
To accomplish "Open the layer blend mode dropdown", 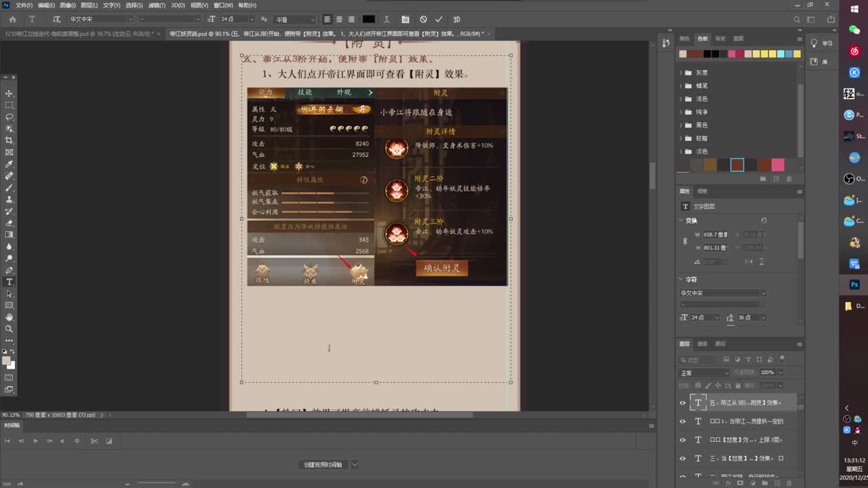I will pyautogui.click(x=705, y=373).
